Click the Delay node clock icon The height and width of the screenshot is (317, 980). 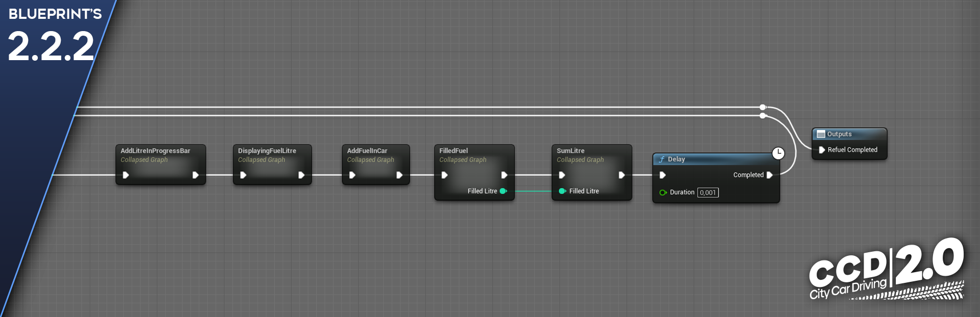point(778,153)
